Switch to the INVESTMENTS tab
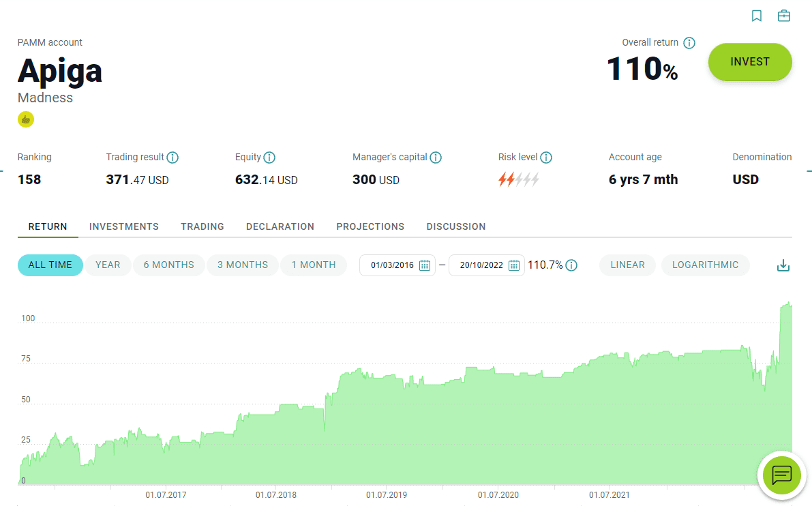This screenshot has width=812, height=506. point(124,227)
